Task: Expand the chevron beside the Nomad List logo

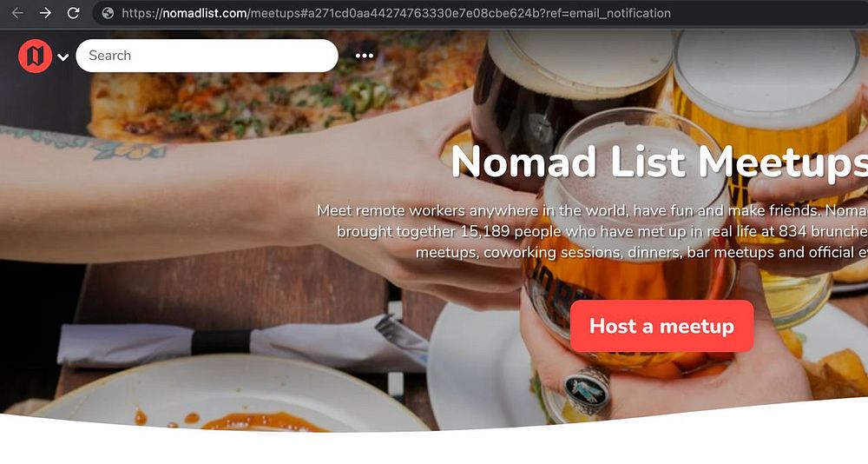Action: click(x=63, y=56)
